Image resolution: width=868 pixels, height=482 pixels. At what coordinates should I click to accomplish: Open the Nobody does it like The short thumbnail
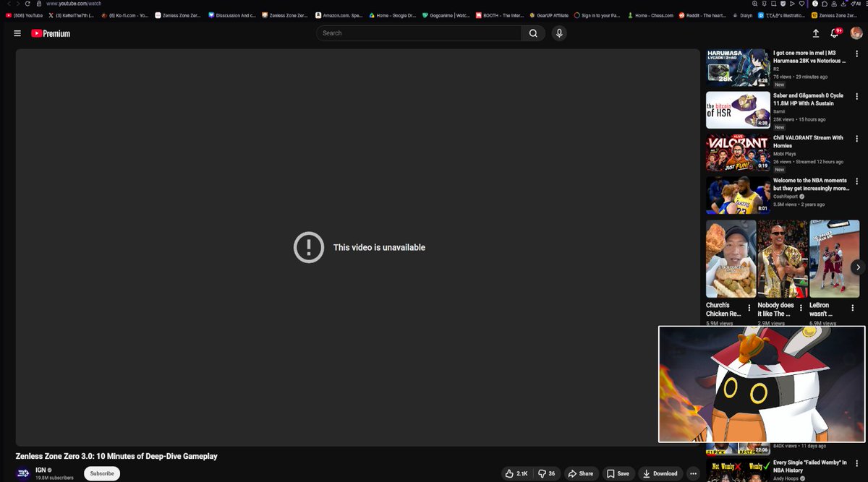783,259
